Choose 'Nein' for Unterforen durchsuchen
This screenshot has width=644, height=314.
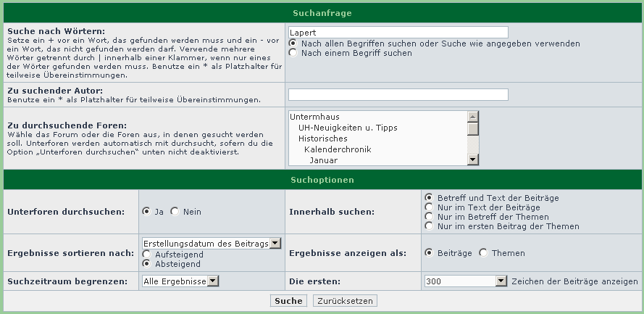click(x=175, y=212)
